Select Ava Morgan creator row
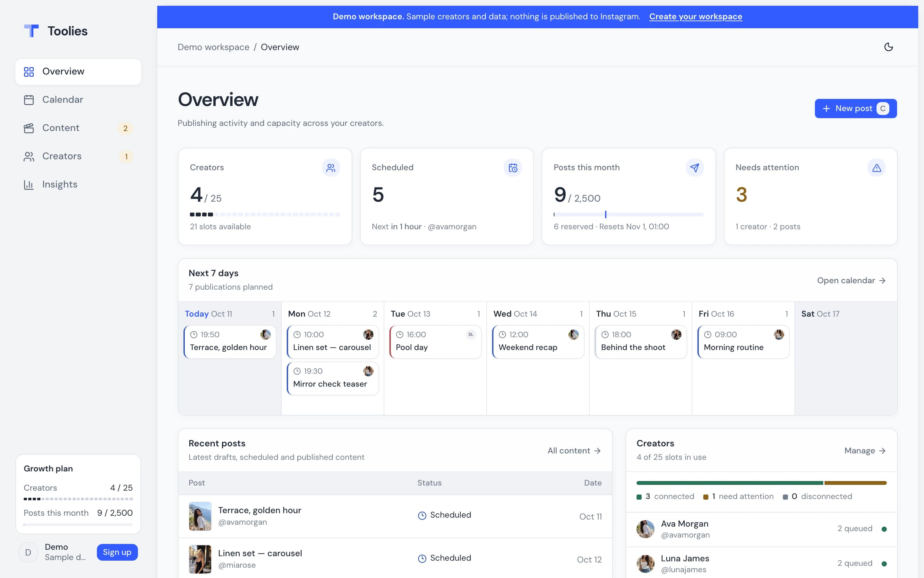This screenshot has width=924, height=578. pos(761,530)
